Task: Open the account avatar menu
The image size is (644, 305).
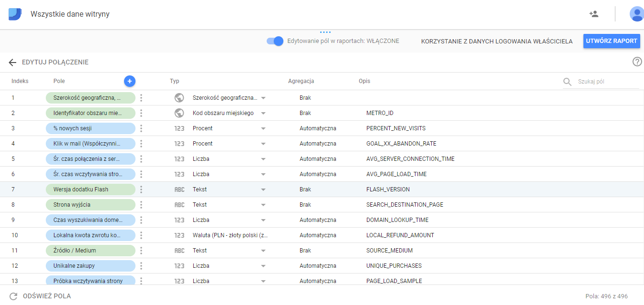Action: tap(637, 14)
